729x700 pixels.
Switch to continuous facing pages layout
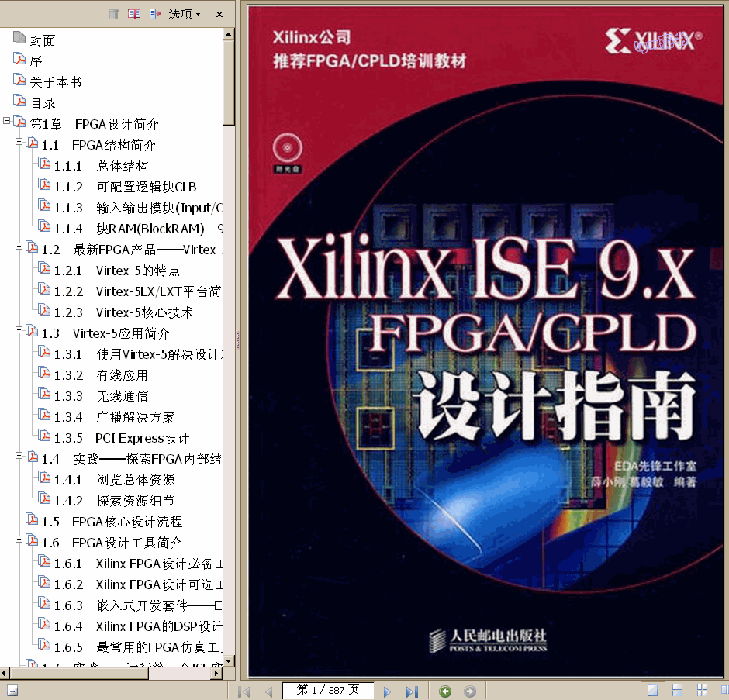723,691
